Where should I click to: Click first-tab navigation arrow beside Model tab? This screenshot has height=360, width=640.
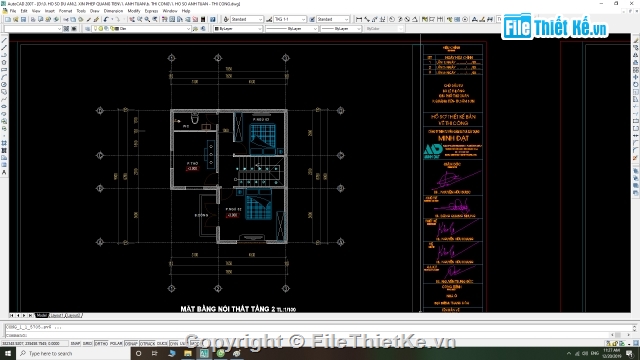coord(11,316)
